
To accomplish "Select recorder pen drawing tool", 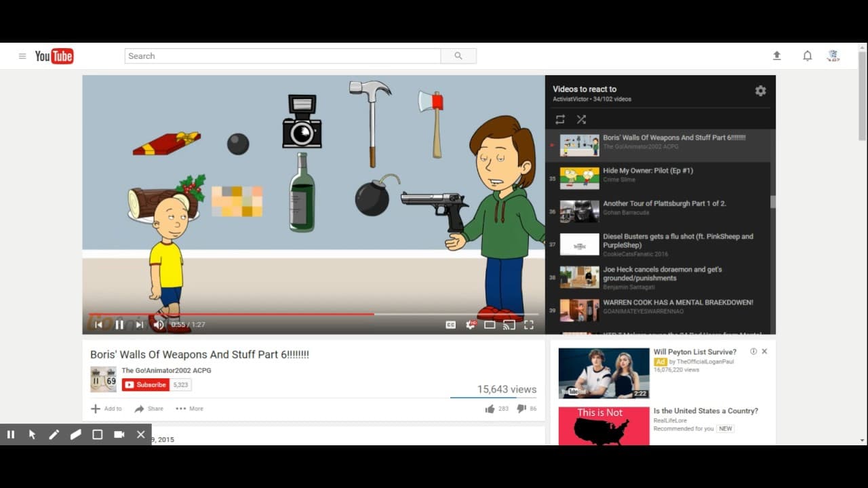I will pos(54,434).
